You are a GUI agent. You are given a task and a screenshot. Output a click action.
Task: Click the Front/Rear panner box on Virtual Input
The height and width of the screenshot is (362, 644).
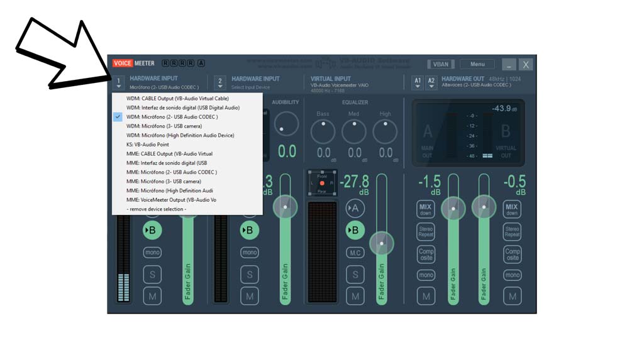click(323, 183)
